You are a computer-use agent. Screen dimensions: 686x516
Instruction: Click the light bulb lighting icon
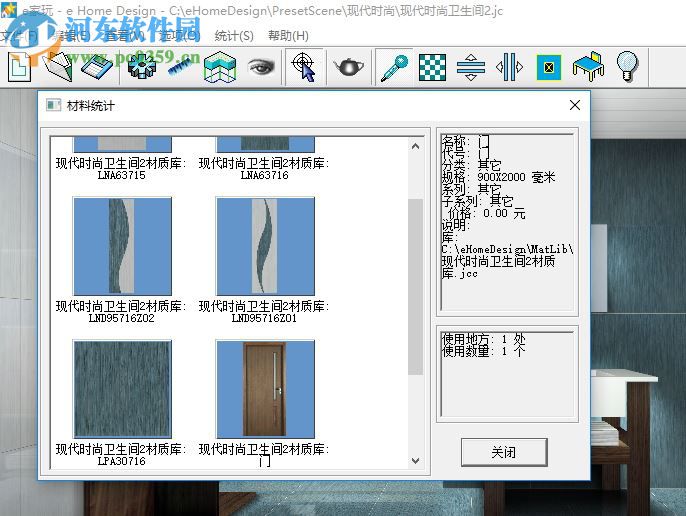(x=627, y=67)
